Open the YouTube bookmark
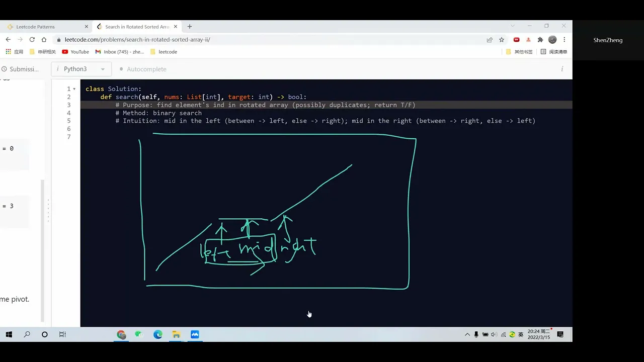Image resolution: width=644 pixels, height=362 pixels. 75,52
